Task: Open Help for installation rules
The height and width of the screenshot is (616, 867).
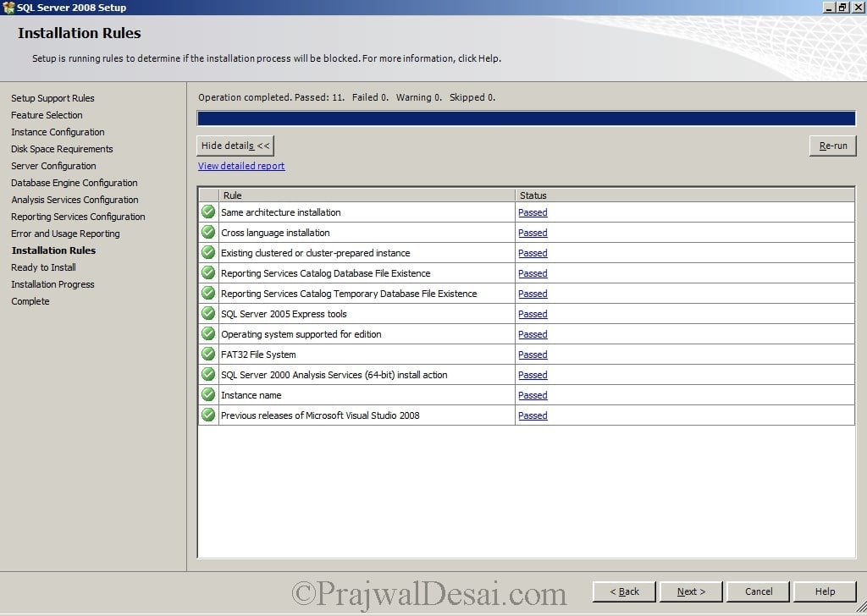Action: tap(825, 591)
